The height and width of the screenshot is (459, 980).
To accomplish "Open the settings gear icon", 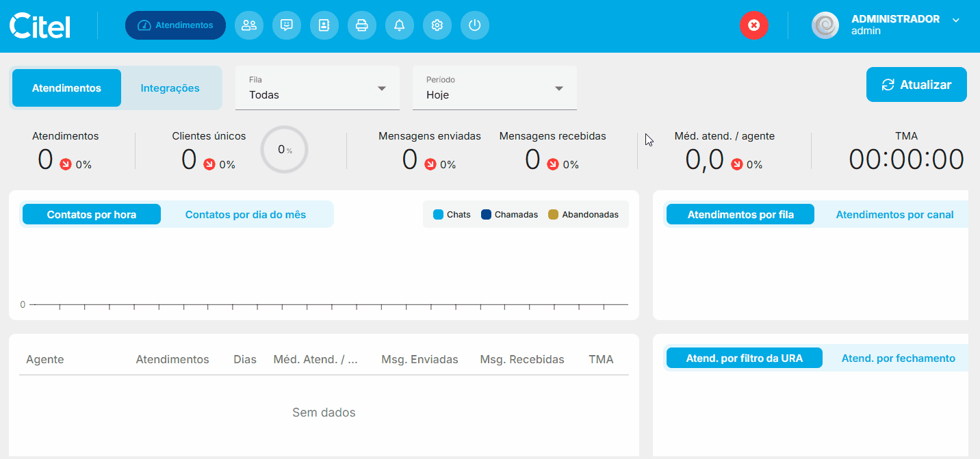I will [437, 25].
